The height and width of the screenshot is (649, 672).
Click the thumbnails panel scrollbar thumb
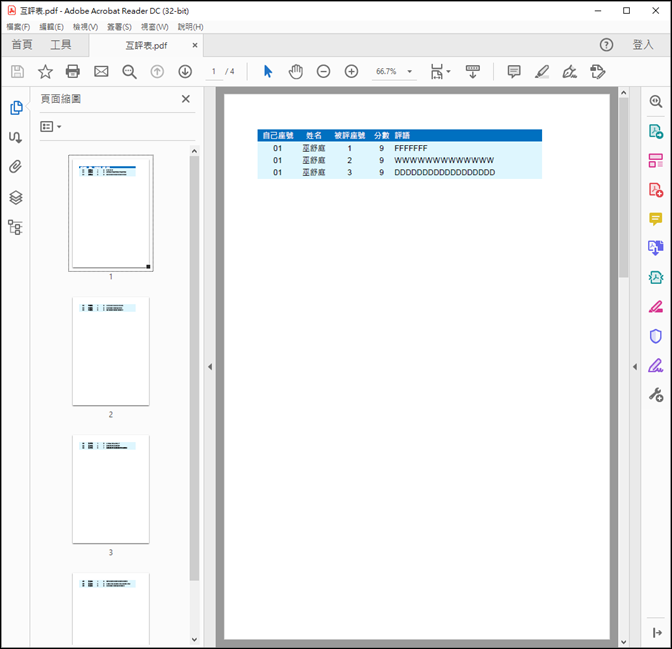194,368
